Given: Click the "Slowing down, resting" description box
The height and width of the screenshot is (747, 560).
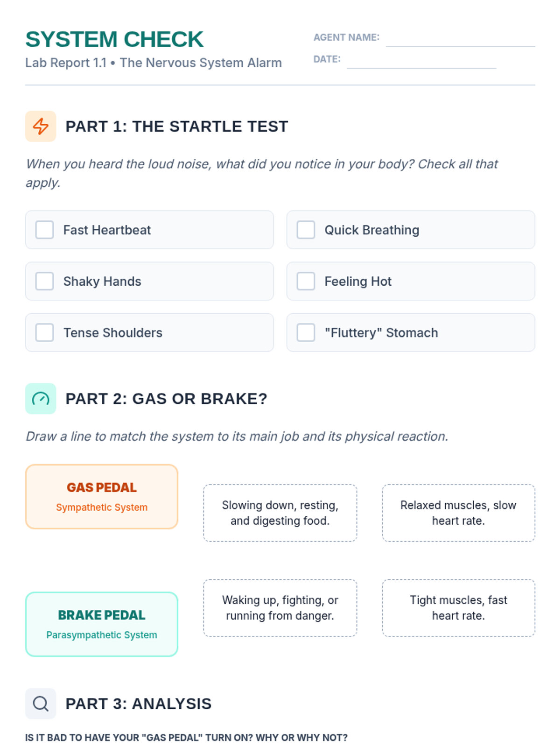Looking at the screenshot, I should 280,513.
